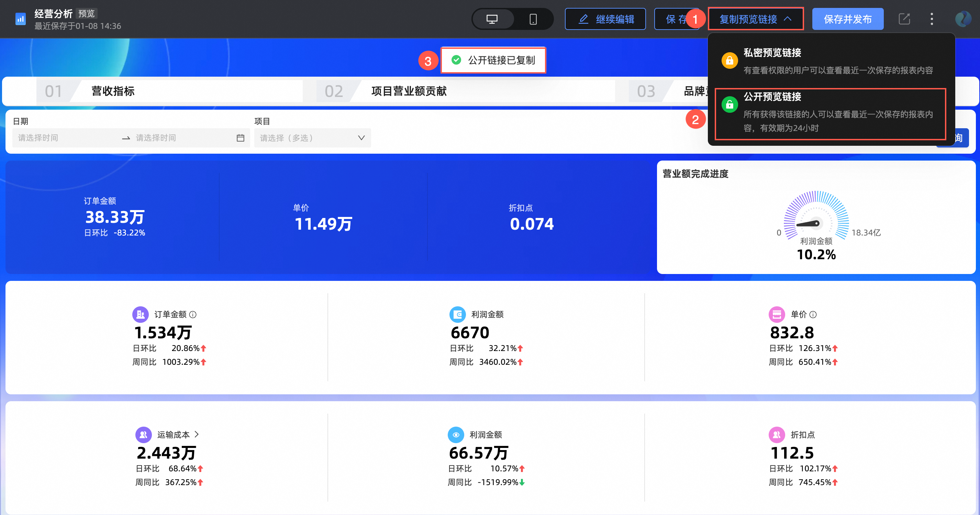Click 保存并发布 button

(x=847, y=19)
